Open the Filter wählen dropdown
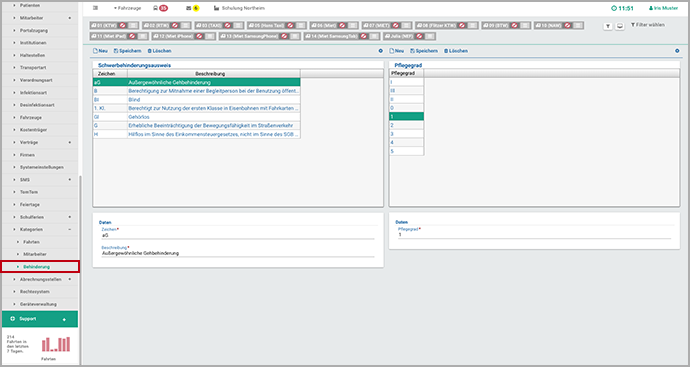690x367 pixels. click(648, 25)
